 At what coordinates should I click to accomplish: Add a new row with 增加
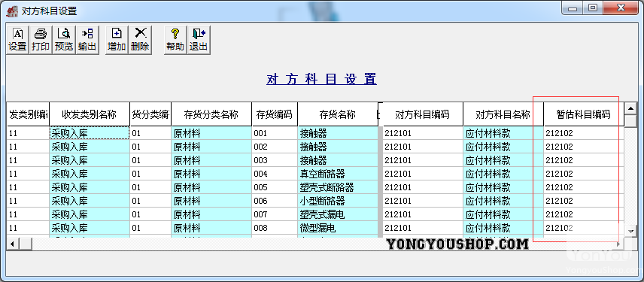[117, 40]
